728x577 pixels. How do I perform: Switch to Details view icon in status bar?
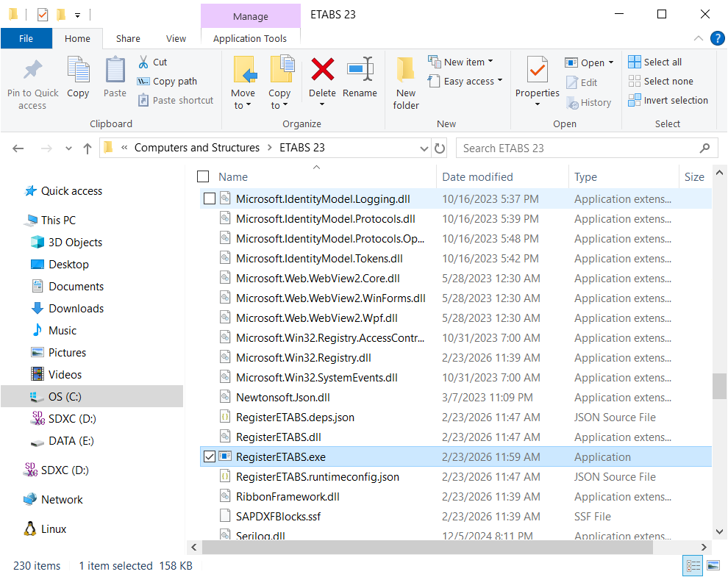click(x=693, y=565)
